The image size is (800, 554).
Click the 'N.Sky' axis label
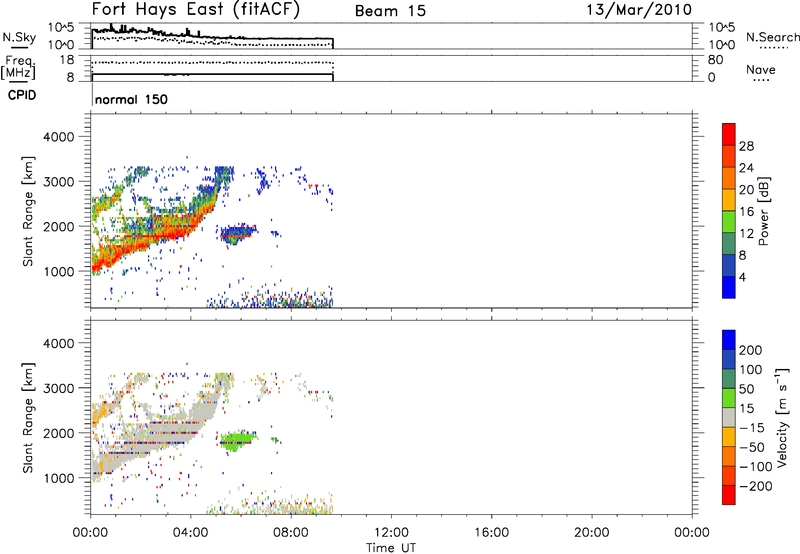19,37
